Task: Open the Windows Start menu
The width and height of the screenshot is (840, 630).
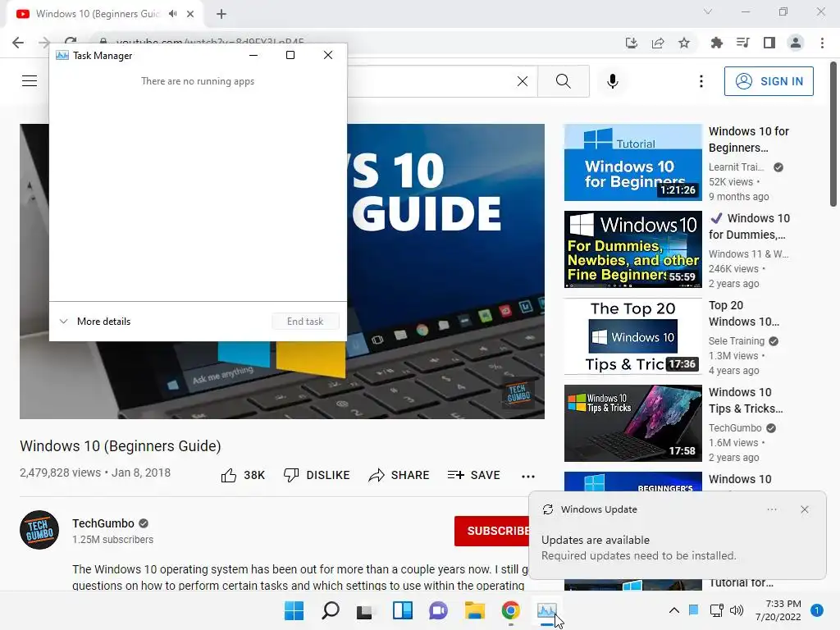Action: pos(294,610)
